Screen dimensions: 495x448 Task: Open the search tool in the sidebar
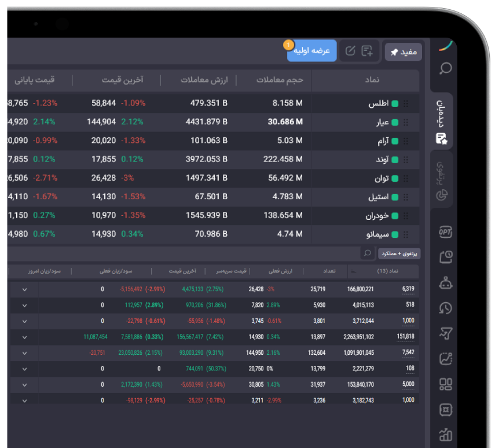coord(445,68)
